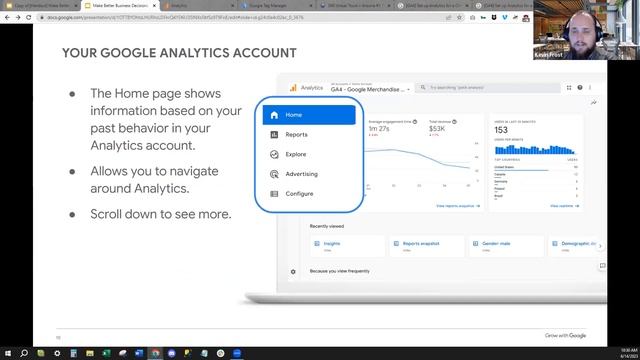Click the feedback icon at right edge

[x=602, y=266]
